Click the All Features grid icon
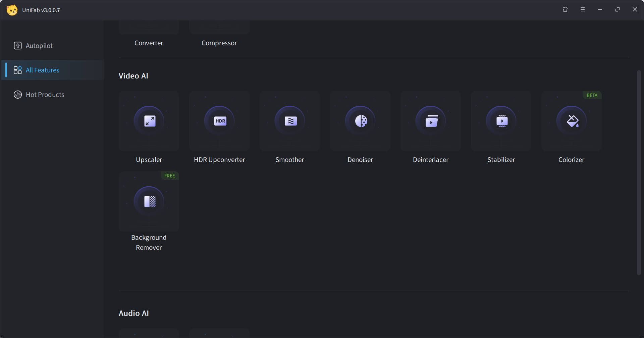644x338 pixels. click(18, 70)
